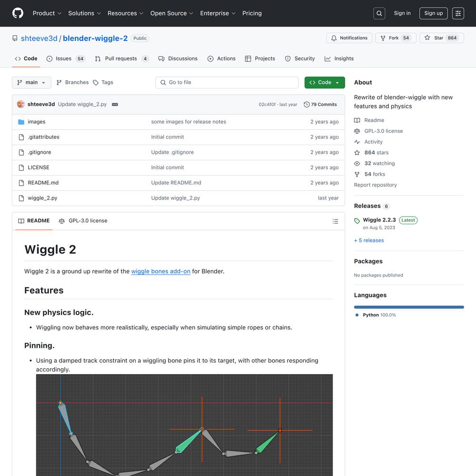Open the Discussions tab
This screenshot has width=476, height=476.
[178, 59]
